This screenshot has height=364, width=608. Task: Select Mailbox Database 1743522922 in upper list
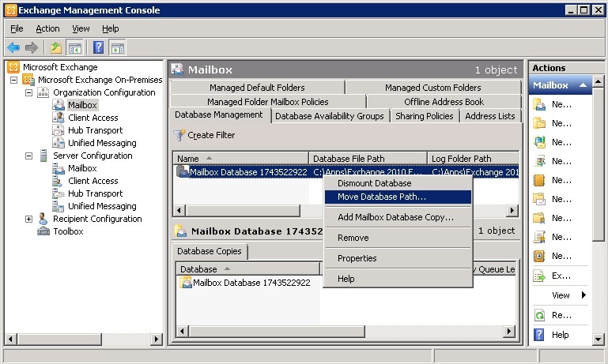click(x=248, y=172)
